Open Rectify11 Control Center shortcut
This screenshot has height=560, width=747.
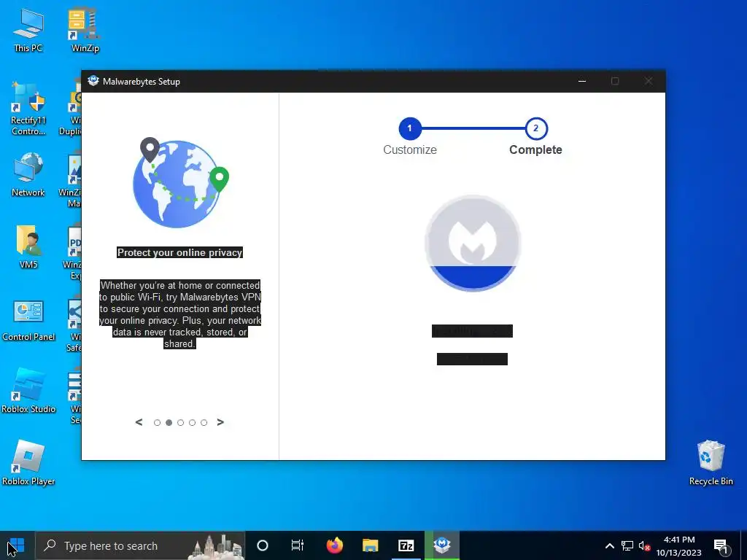click(28, 109)
